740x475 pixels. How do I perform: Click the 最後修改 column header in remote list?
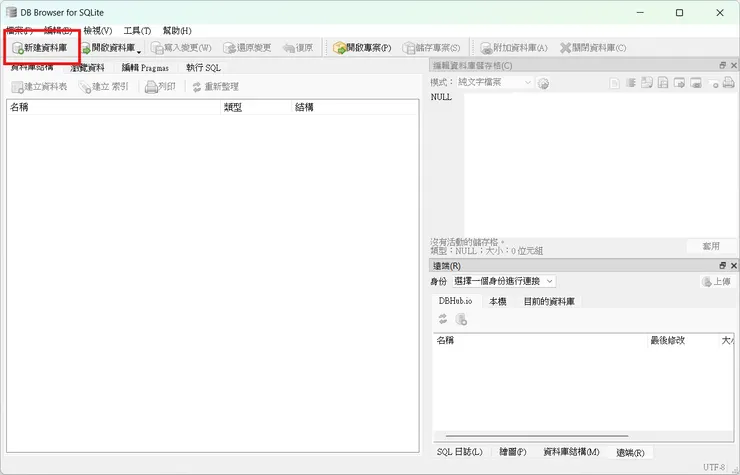pyautogui.click(x=682, y=340)
